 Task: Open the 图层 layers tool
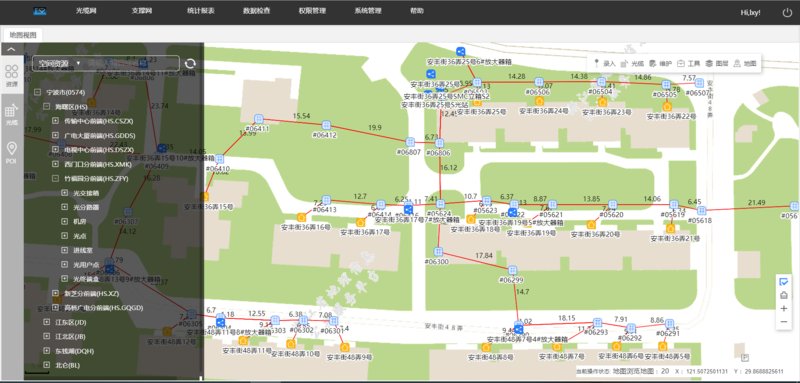click(x=716, y=64)
